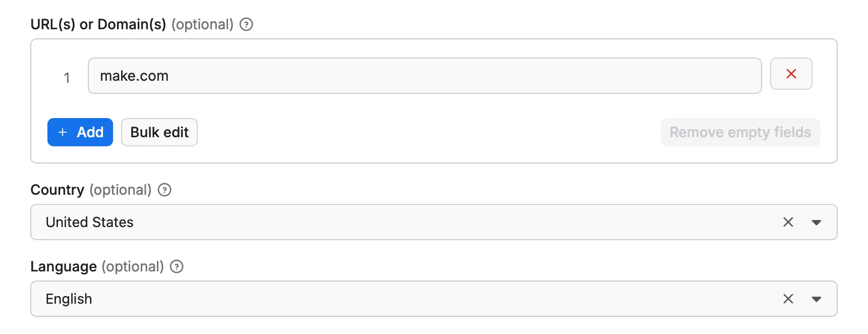Image resolution: width=868 pixels, height=334 pixels.
Task: Click the Bulk edit button
Action: click(159, 132)
